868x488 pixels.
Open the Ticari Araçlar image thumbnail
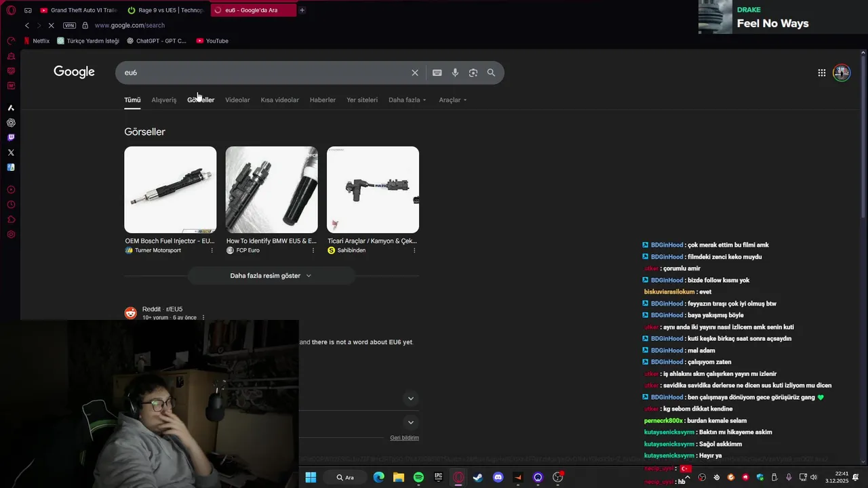click(x=373, y=190)
